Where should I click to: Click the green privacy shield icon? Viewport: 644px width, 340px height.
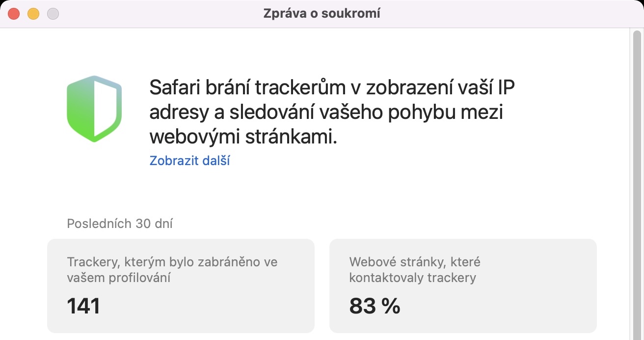[94, 109]
